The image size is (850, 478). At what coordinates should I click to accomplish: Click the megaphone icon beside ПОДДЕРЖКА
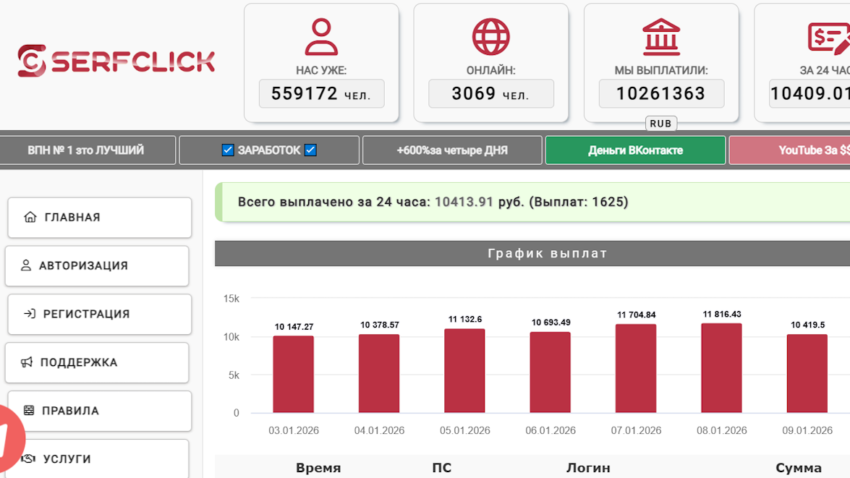27,362
